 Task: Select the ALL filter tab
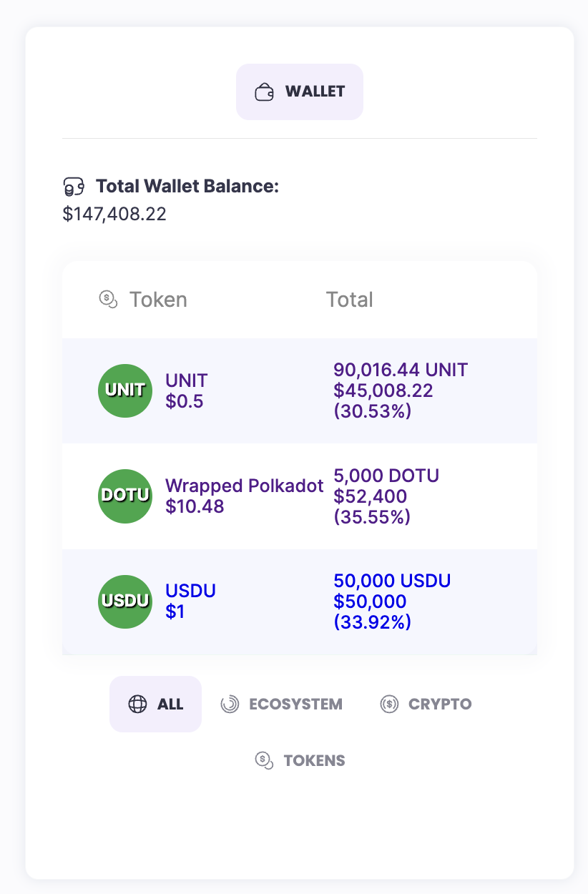click(156, 704)
